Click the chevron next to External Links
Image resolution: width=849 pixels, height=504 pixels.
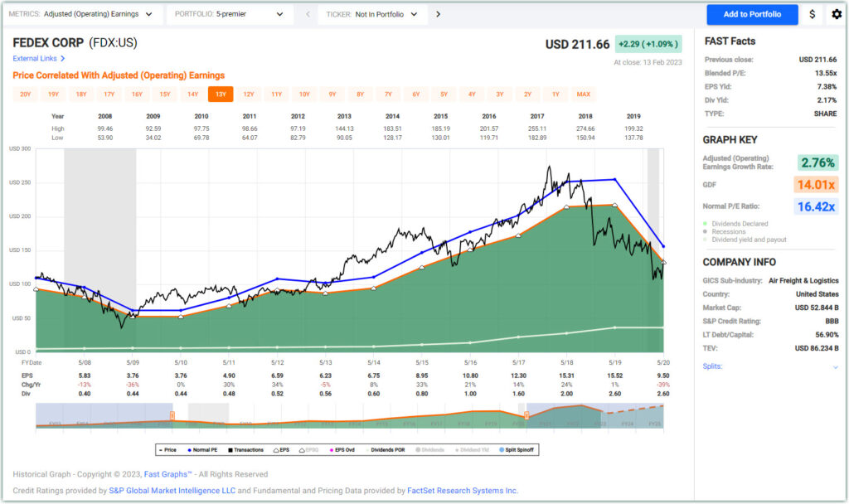62,59
